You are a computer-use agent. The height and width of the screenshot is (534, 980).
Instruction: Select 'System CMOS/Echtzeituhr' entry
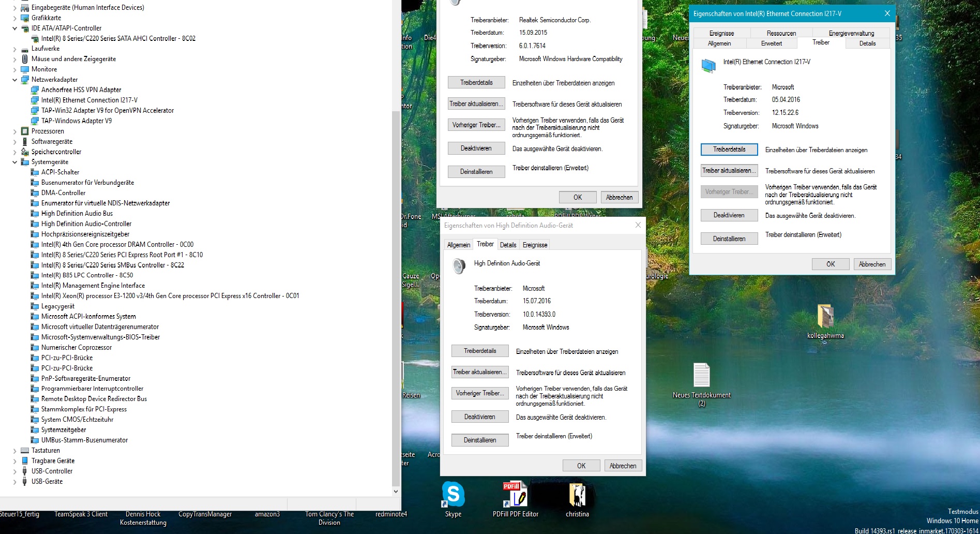pos(77,420)
